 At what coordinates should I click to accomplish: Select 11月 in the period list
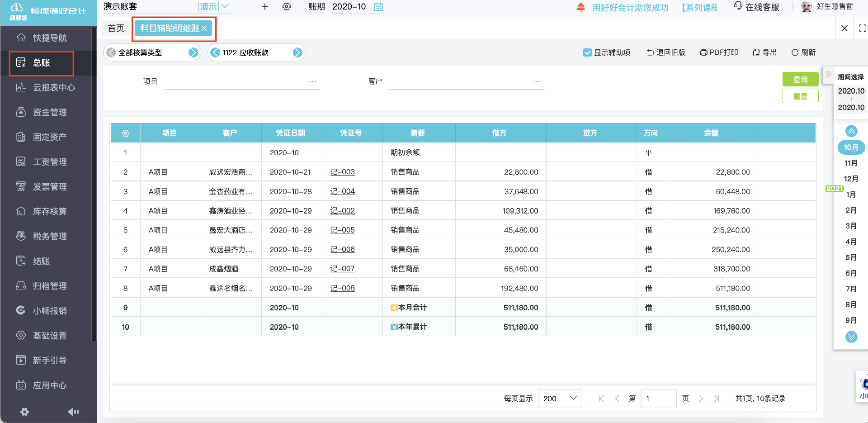(x=851, y=163)
